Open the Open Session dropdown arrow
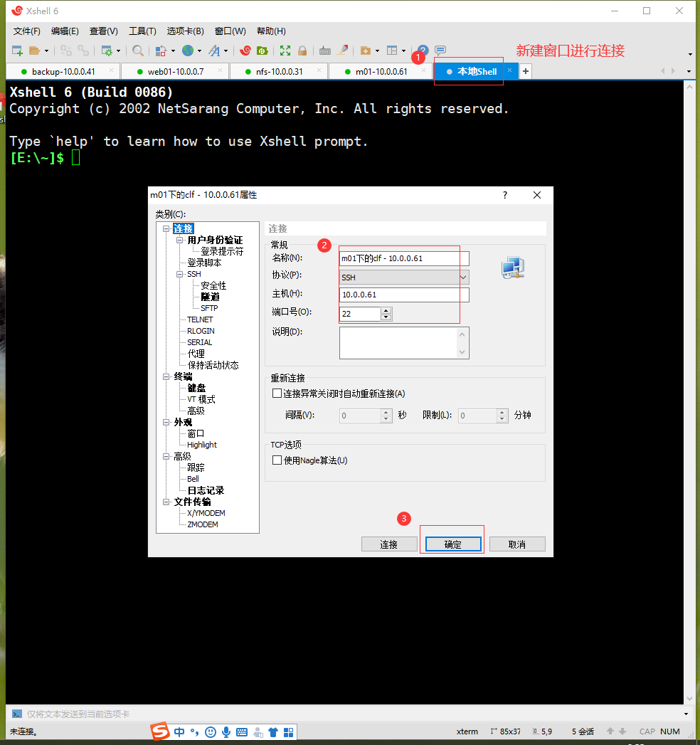 tap(46, 51)
